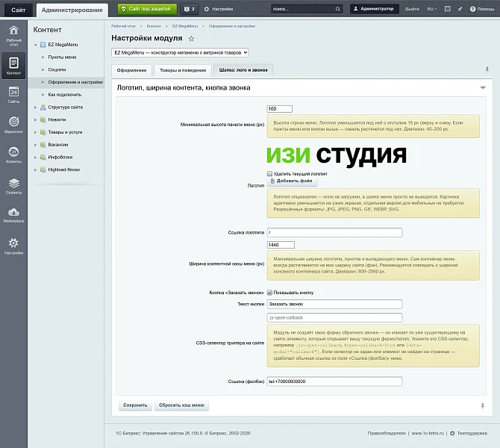Open the Сайты sidebar section
The image size is (500, 448).
pyautogui.click(x=13, y=95)
